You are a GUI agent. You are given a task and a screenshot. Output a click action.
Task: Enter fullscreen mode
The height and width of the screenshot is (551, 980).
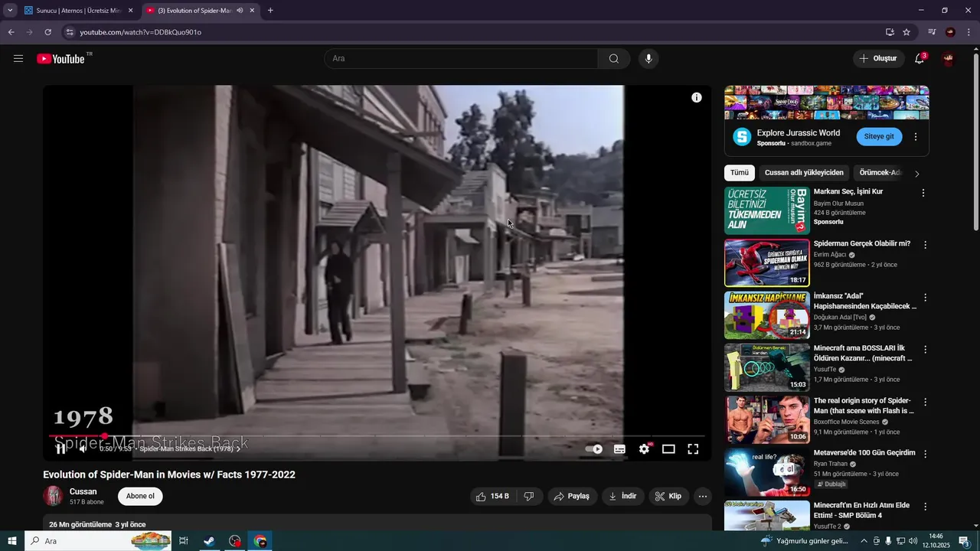693,449
